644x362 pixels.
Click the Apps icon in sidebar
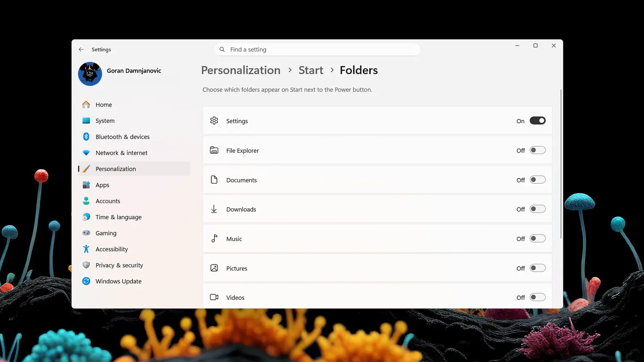coord(86,185)
